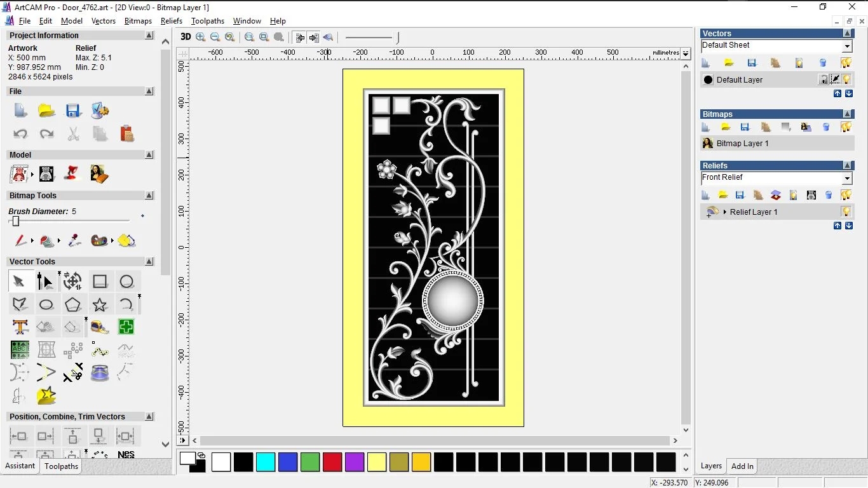Collapse the Project Information section
Screen dimensions: 868x488
pos(149,36)
